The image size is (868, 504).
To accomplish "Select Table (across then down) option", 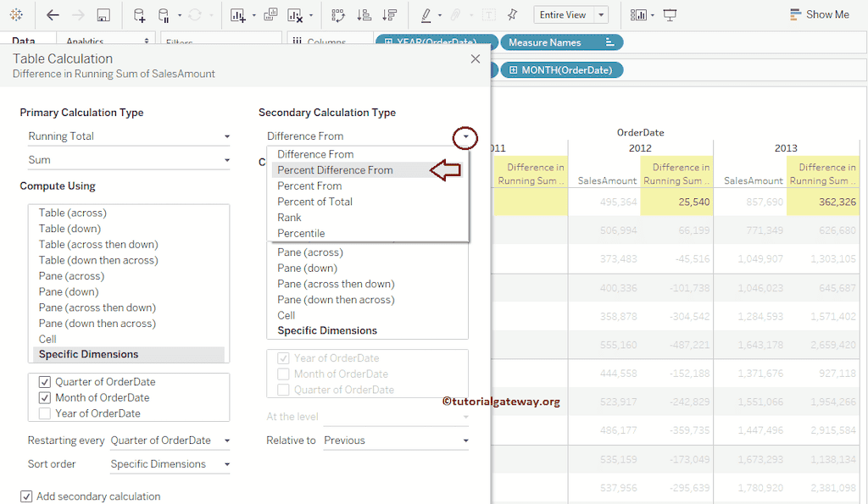I will [129, 245].
